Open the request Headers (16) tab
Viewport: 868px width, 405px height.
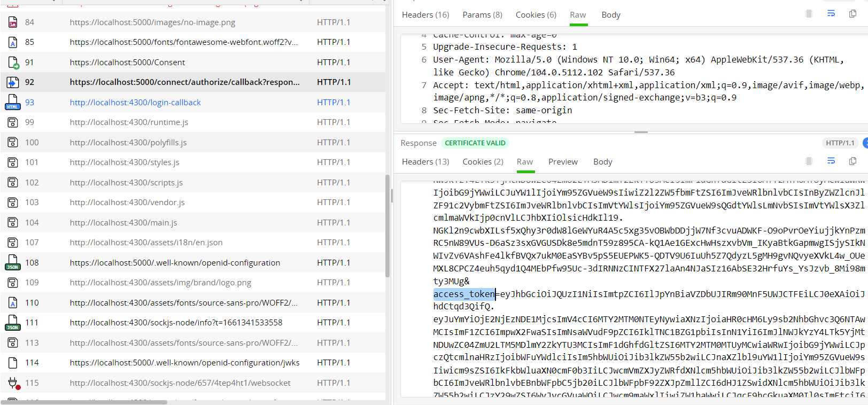[x=425, y=15]
